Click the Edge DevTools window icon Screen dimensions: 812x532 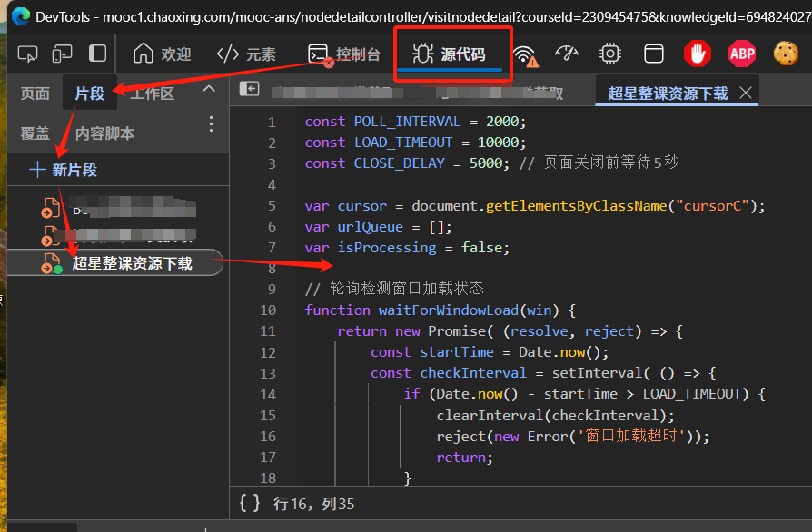pos(21,17)
